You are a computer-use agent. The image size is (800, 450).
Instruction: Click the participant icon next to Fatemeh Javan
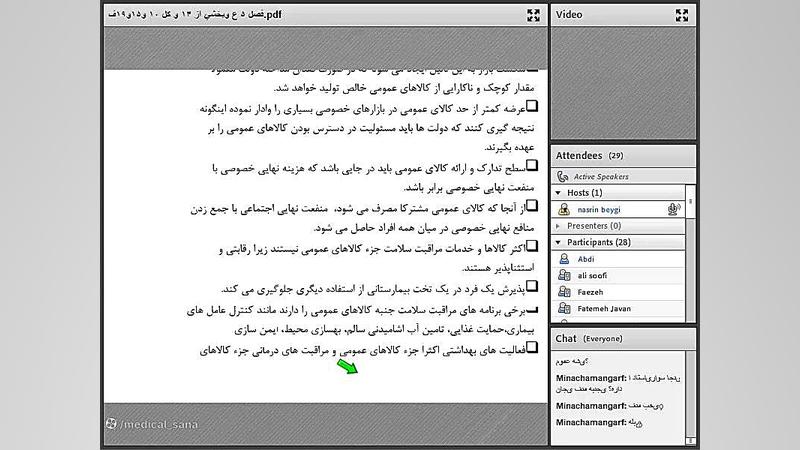564,308
